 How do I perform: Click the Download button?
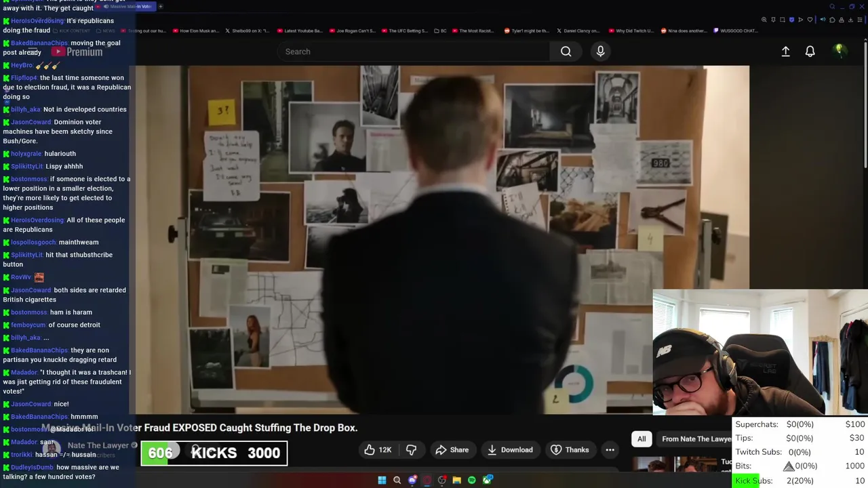[x=510, y=449]
